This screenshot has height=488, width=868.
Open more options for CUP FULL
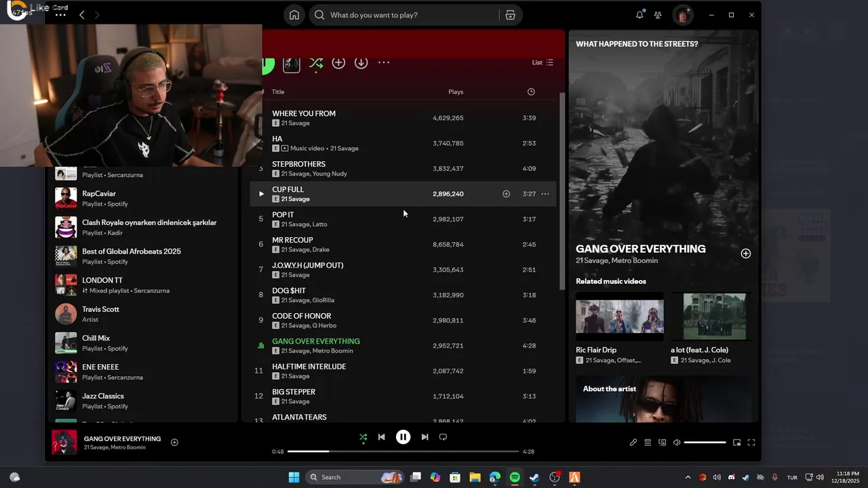pyautogui.click(x=545, y=194)
